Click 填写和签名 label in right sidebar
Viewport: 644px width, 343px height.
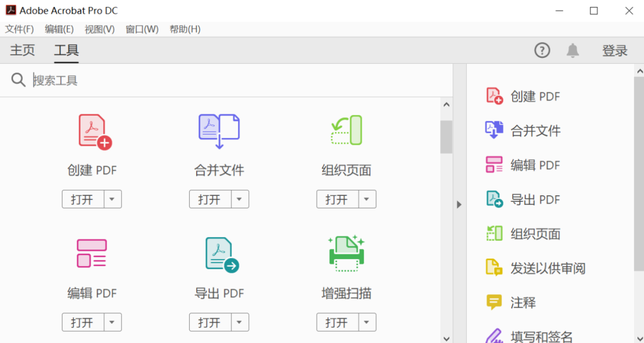pyautogui.click(x=541, y=336)
